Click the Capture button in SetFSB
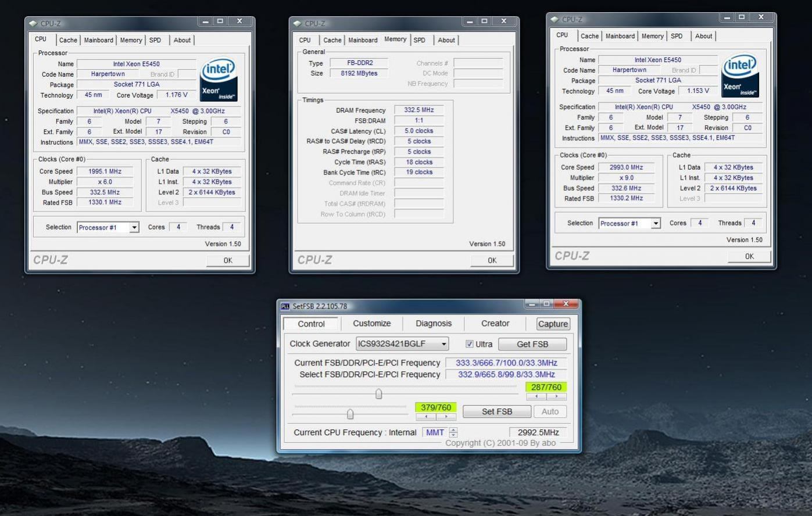The image size is (812, 516). pyautogui.click(x=553, y=324)
